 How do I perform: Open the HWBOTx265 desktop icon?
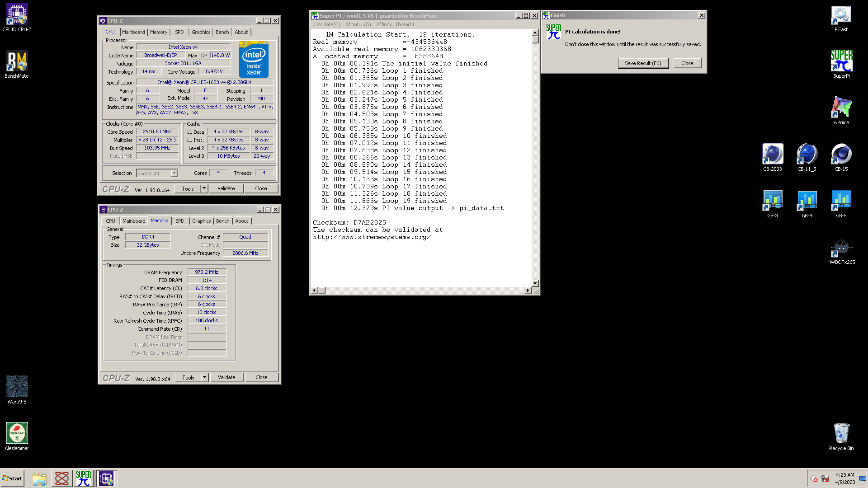click(x=841, y=250)
